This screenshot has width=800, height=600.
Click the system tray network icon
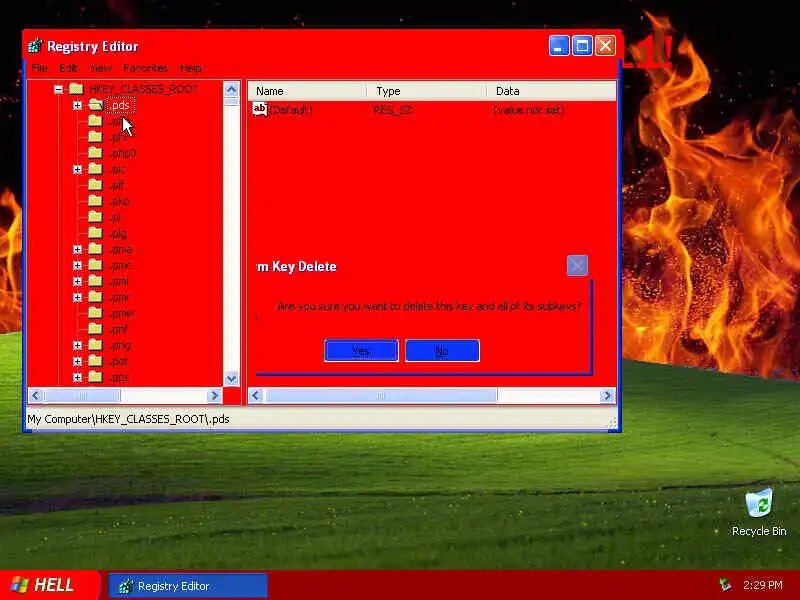tap(725, 585)
